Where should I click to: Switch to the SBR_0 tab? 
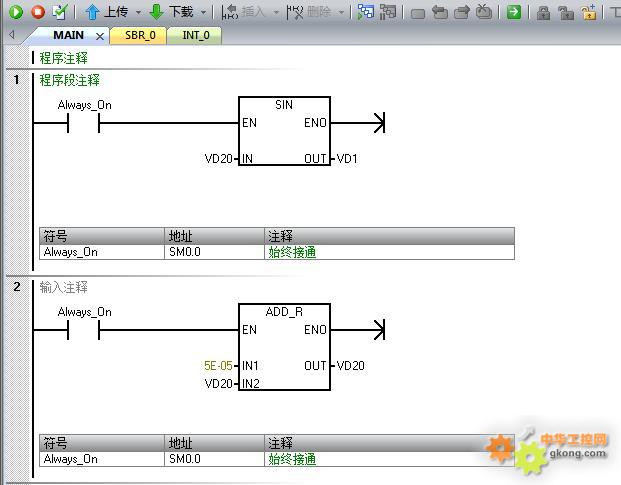point(139,35)
